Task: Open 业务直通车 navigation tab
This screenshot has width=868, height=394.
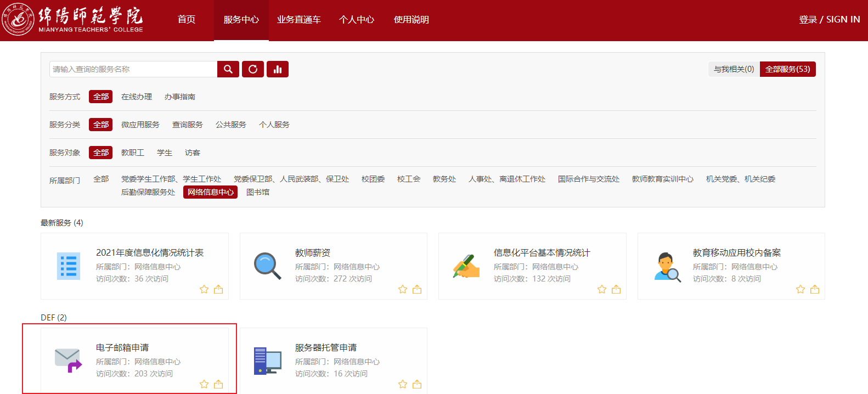Action: pyautogui.click(x=298, y=20)
